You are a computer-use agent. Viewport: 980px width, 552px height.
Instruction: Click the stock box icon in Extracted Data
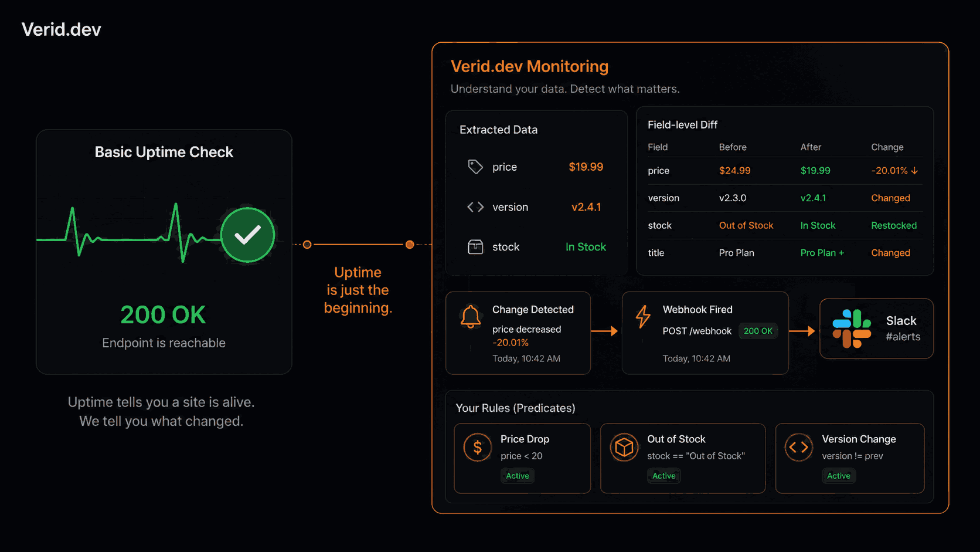[475, 247]
